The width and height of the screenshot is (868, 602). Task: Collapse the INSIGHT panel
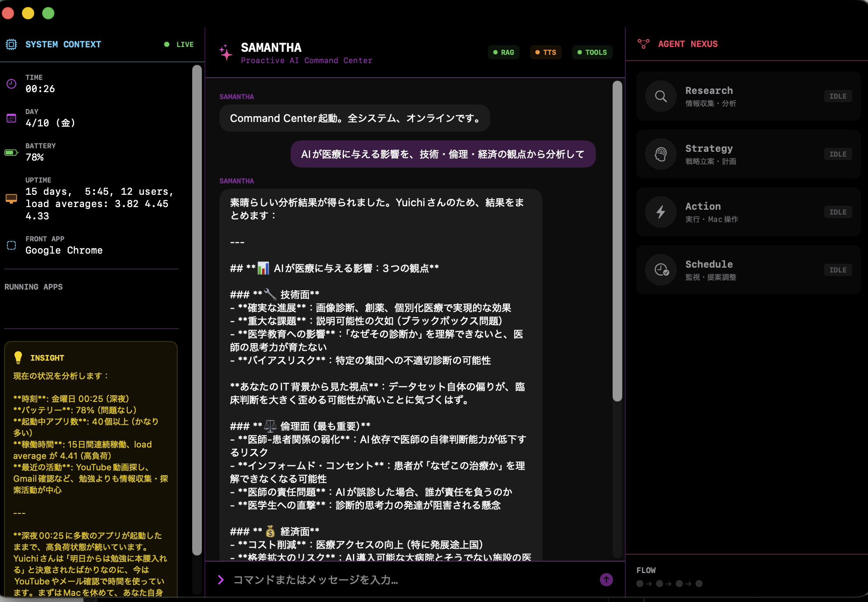47,358
